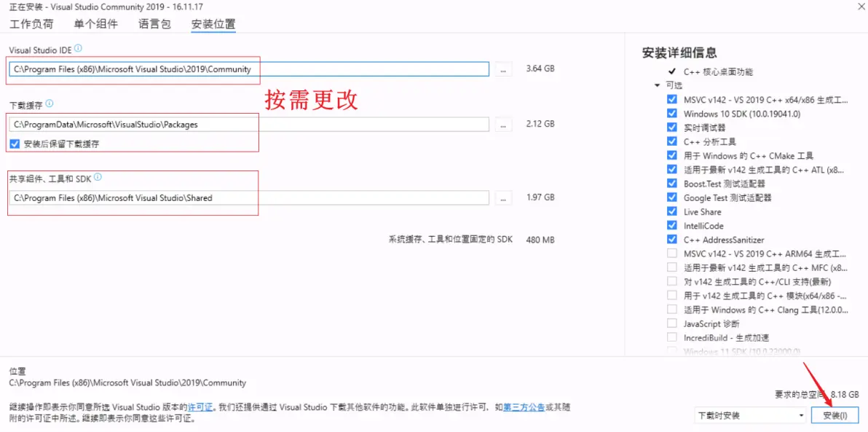This screenshot has height=432, width=868.
Task: Enable the C++ MFC v142 component
Action: click(672, 267)
